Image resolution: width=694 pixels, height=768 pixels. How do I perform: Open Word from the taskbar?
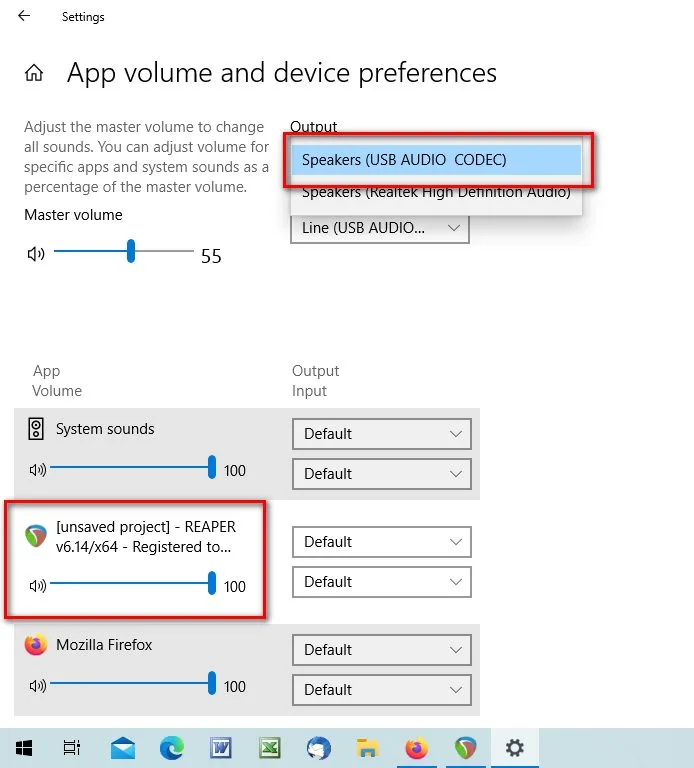tap(221, 748)
